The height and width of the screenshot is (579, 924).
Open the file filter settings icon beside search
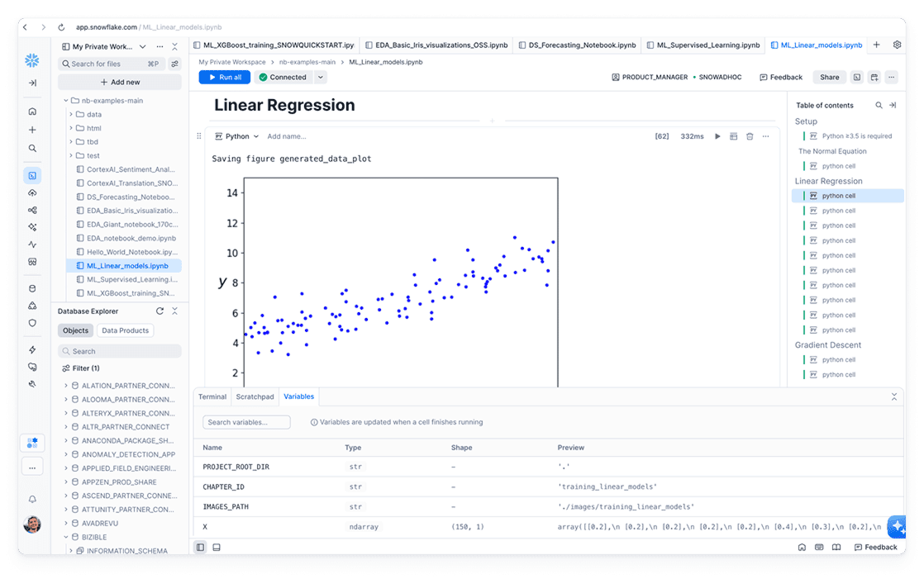point(174,64)
